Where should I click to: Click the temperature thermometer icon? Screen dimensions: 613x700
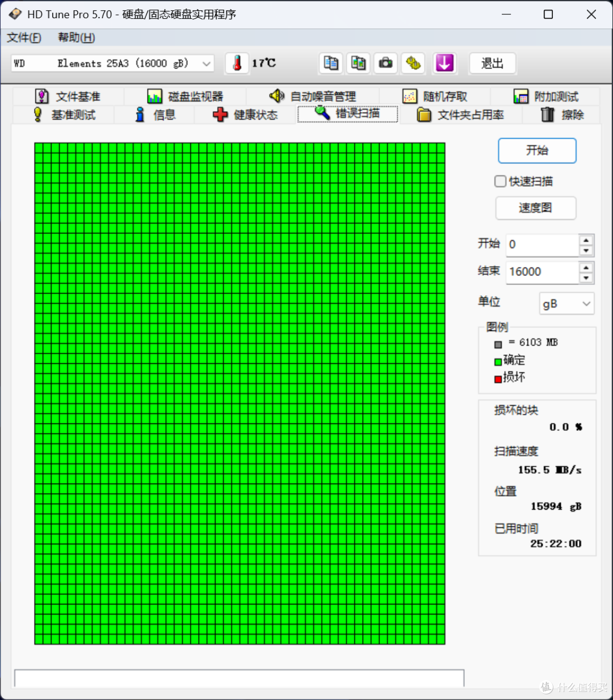pos(237,63)
